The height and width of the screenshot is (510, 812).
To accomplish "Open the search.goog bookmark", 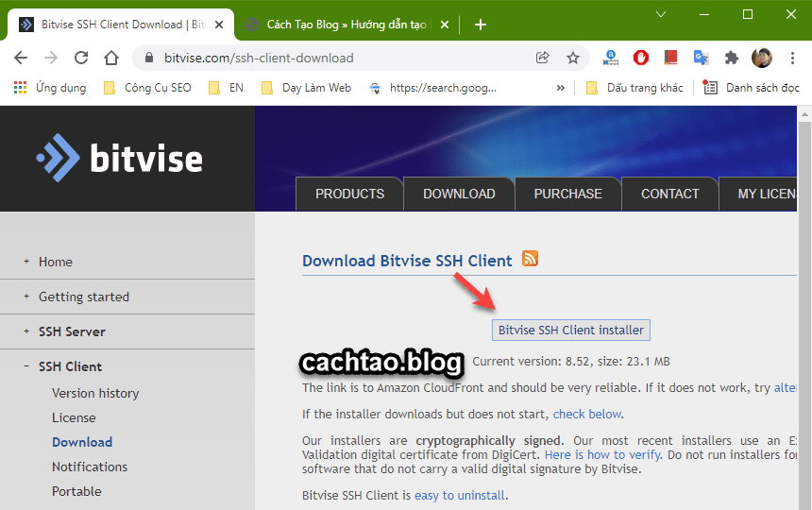I will coord(432,88).
